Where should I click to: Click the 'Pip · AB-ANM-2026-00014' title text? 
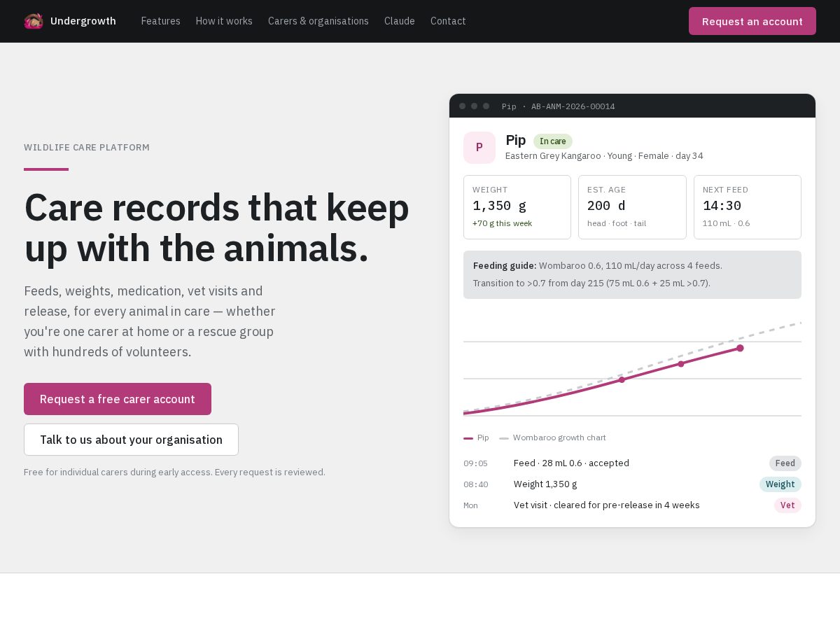point(559,106)
